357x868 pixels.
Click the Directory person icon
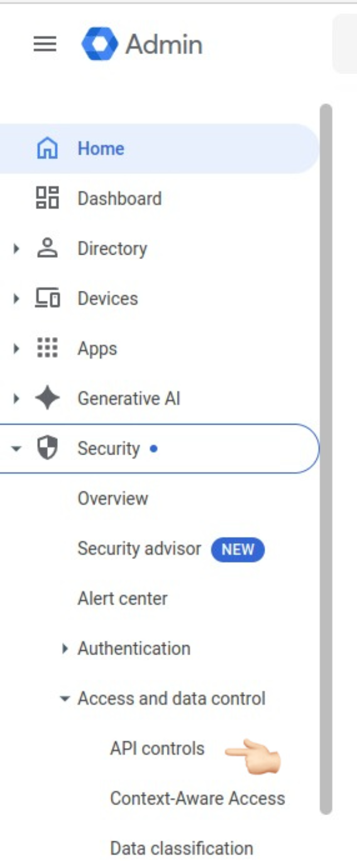pyautogui.click(x=47, y=248)
